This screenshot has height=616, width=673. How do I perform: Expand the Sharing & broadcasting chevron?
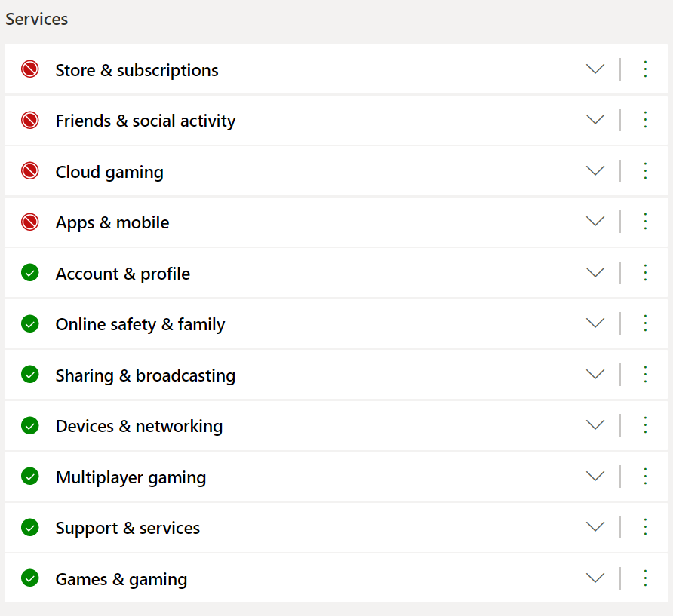click(x=595, y=375)
